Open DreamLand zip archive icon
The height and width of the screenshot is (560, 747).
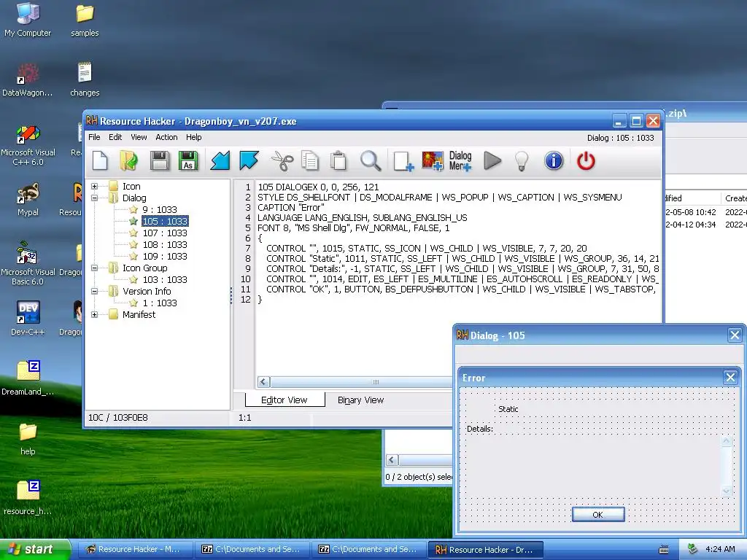coord(28,378)
